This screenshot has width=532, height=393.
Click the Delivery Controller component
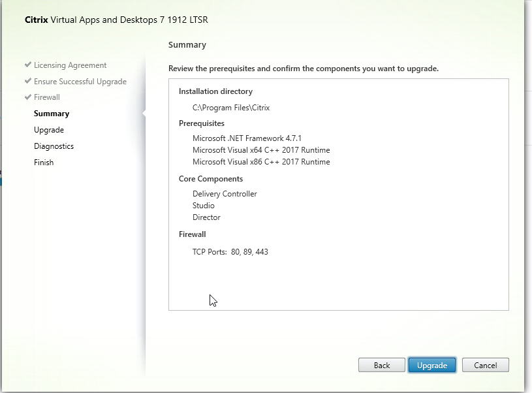coord(225,194)
